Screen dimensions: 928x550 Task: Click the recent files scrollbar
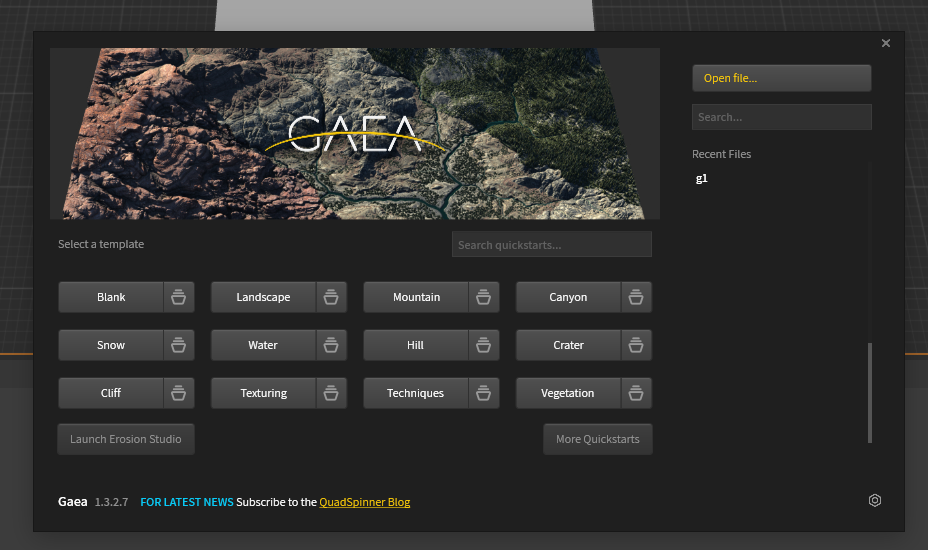click(870, 392)
